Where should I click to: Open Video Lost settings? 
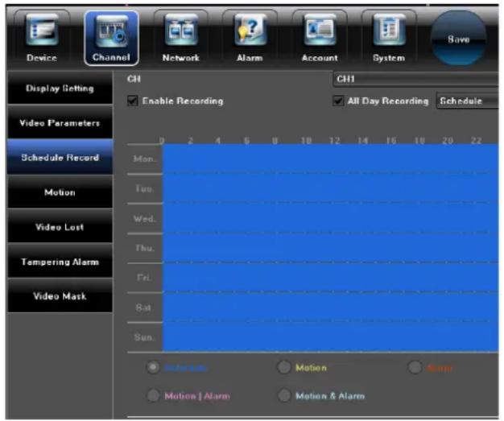pos(60,227)
